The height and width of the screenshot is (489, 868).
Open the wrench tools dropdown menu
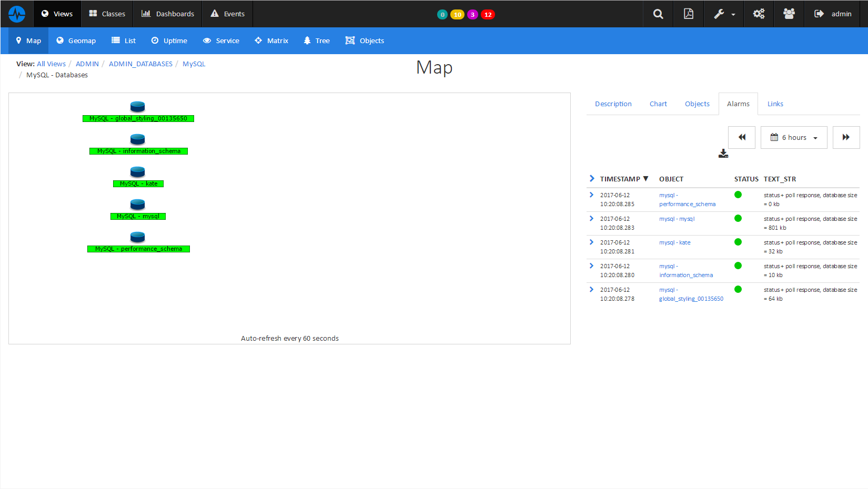(723, 14)
